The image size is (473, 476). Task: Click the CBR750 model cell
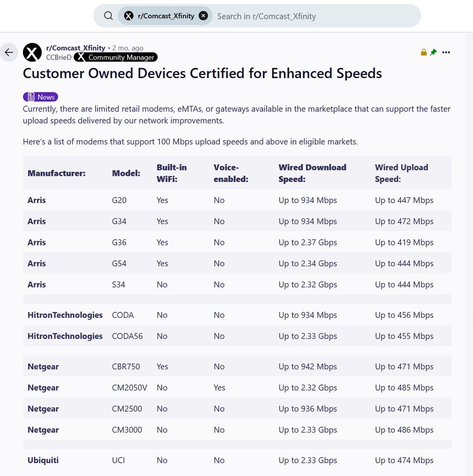pos(126,367)
